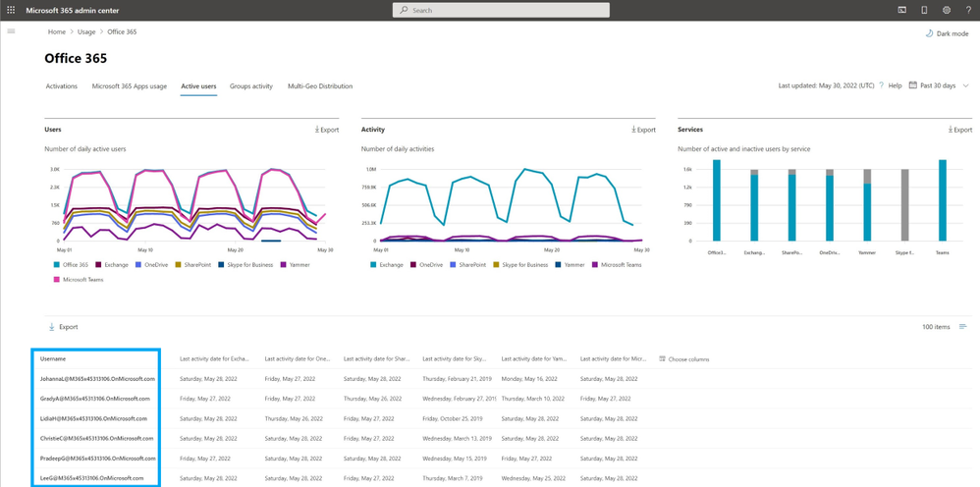Select user LeeG@M365x45313106.OnMicrosoft.com
This screenshot has width=980, height=487.
click(92, 478)
